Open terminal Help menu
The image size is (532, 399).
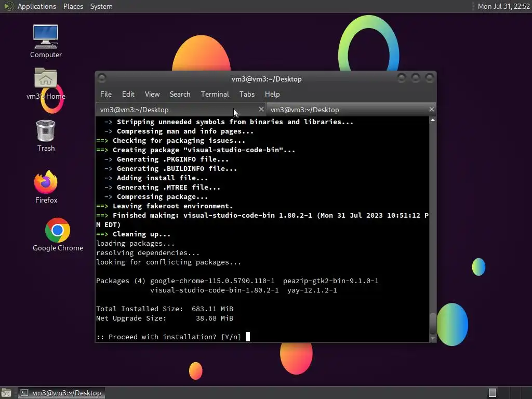[x=272, y=95]
